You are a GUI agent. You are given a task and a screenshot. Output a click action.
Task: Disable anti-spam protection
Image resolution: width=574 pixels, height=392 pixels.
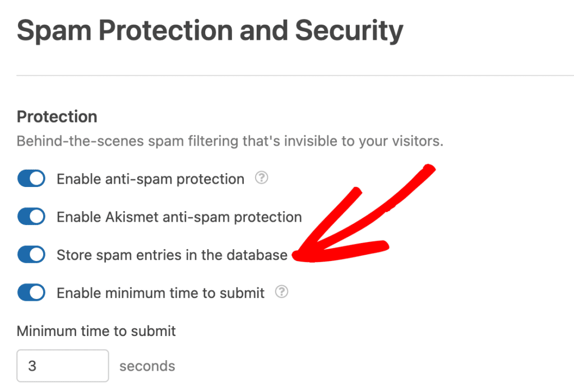coord(31,178)
